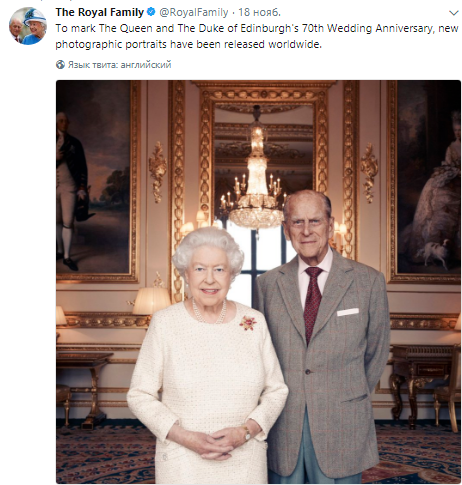This screenshot has width=462, height=485.
Task: Click the Язык твита: английский label
Action: [x=119, y=65]
